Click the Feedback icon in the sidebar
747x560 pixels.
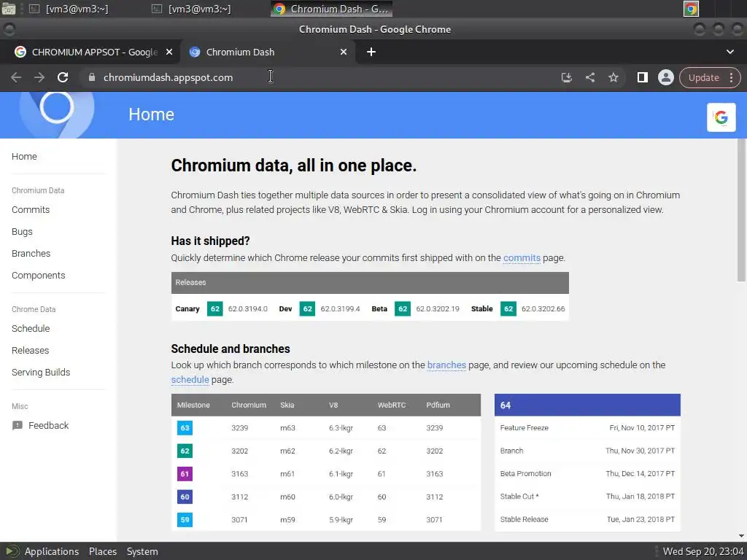[18, 425]
